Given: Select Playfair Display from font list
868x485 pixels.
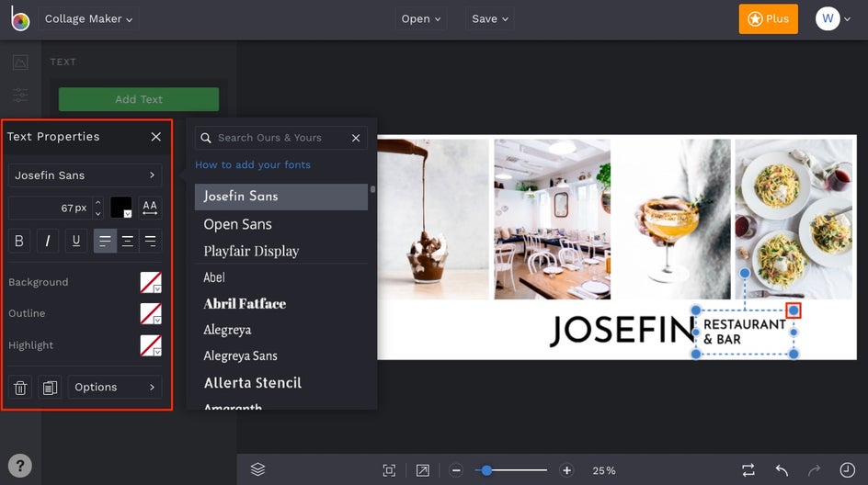Looking at the screenshot, I should point(251,251).
